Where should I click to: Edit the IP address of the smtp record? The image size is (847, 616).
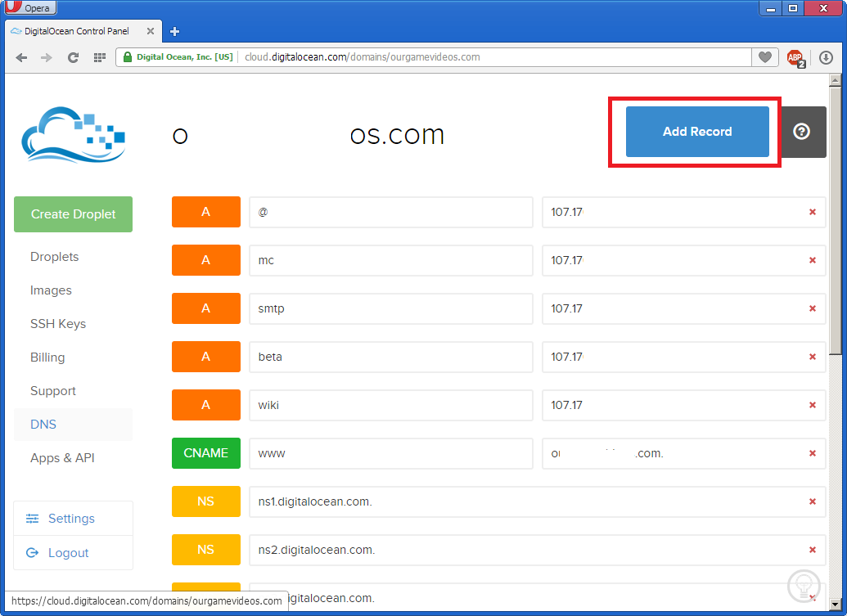684,308
